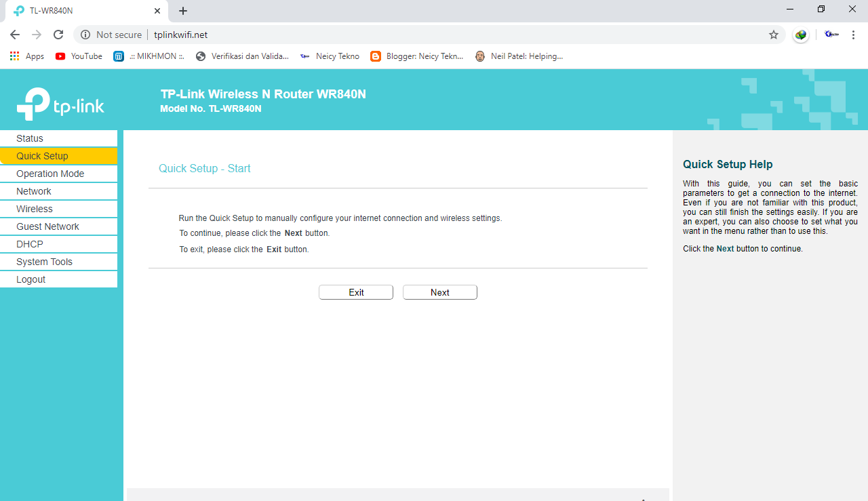Reload the router page

pos(58,35)
